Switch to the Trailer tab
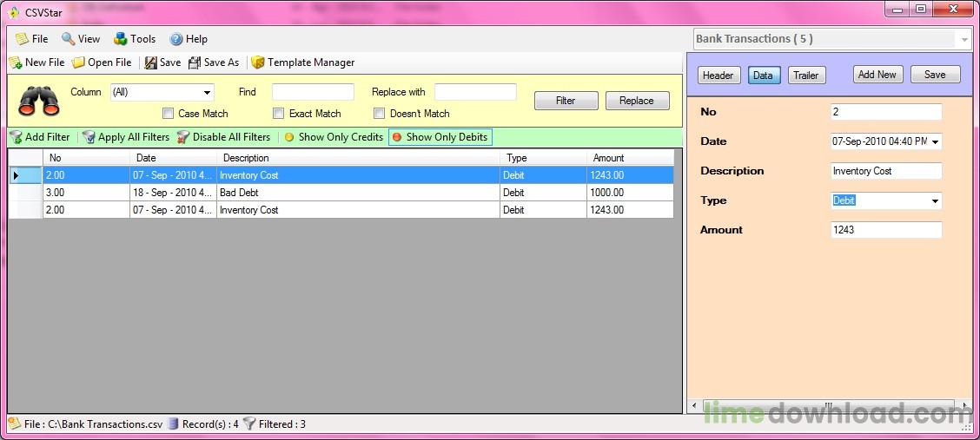The height and width of the screenshot is (440, 980). pos(805,75)
